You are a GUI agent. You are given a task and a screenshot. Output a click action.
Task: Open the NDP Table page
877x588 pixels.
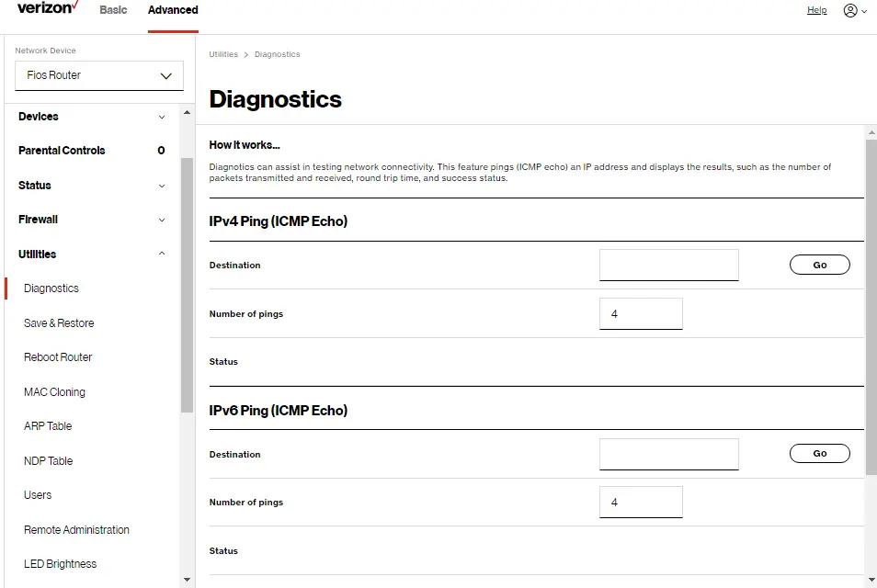click(x=48, y=460)
